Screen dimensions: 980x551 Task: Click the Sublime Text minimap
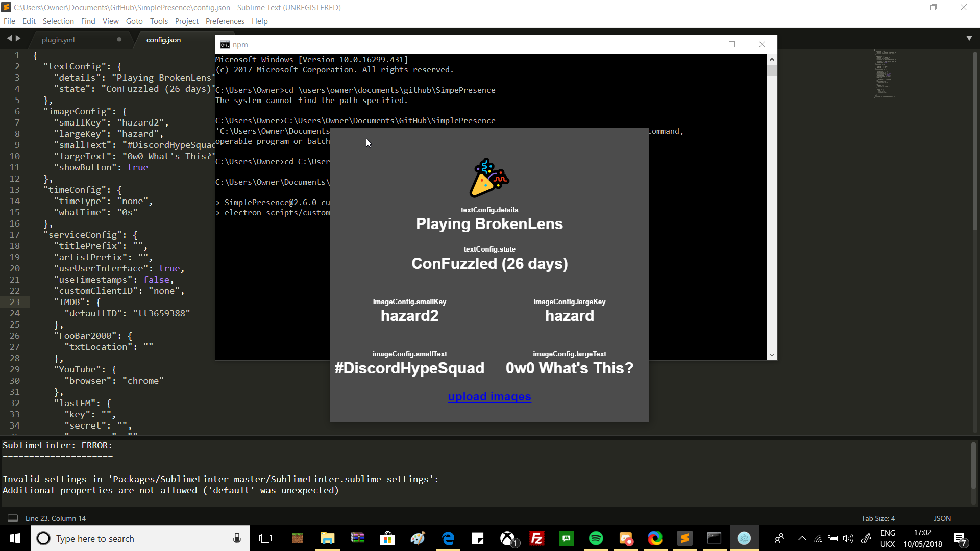[886, 74]
